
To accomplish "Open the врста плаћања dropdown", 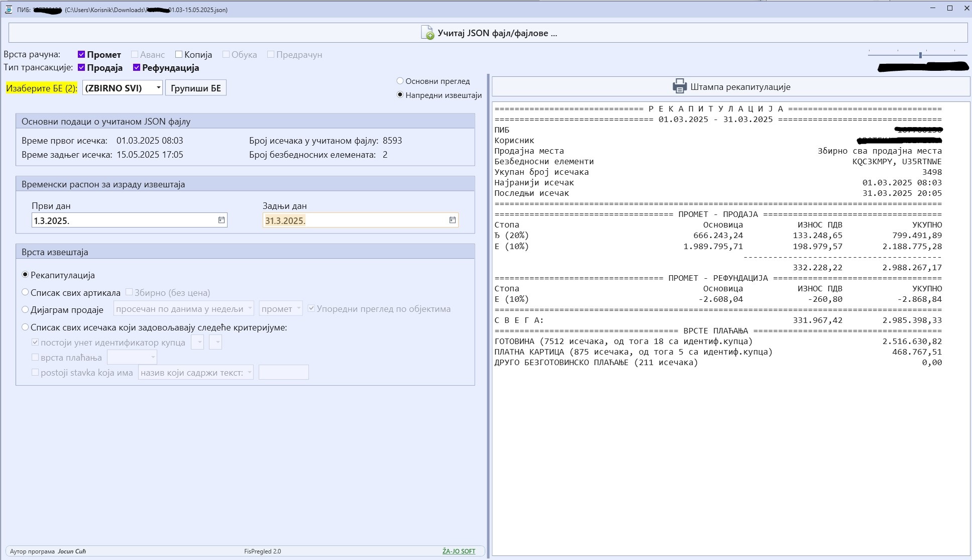I will coord(132,357).
